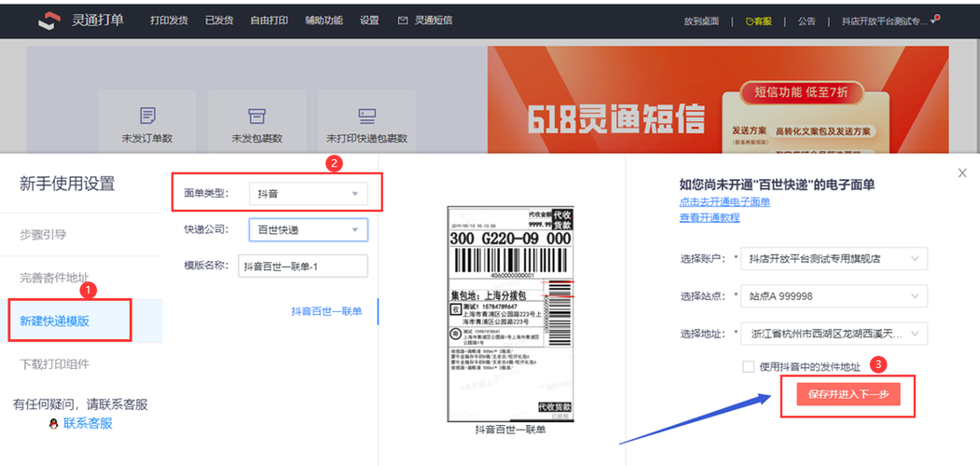Viewport: 980px width, 466px height.
Task: Click the 618灵通短信 promotional banner
Action: click(718, 100)
